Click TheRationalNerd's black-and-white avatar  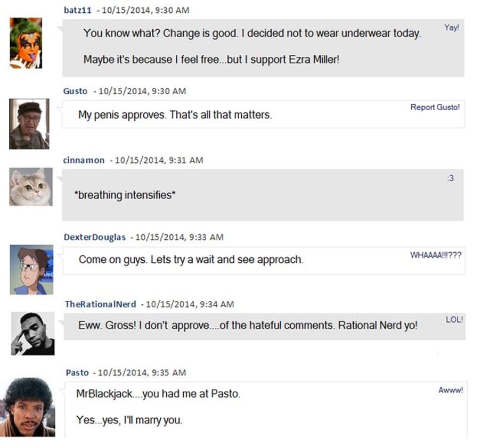click(32, 334)
